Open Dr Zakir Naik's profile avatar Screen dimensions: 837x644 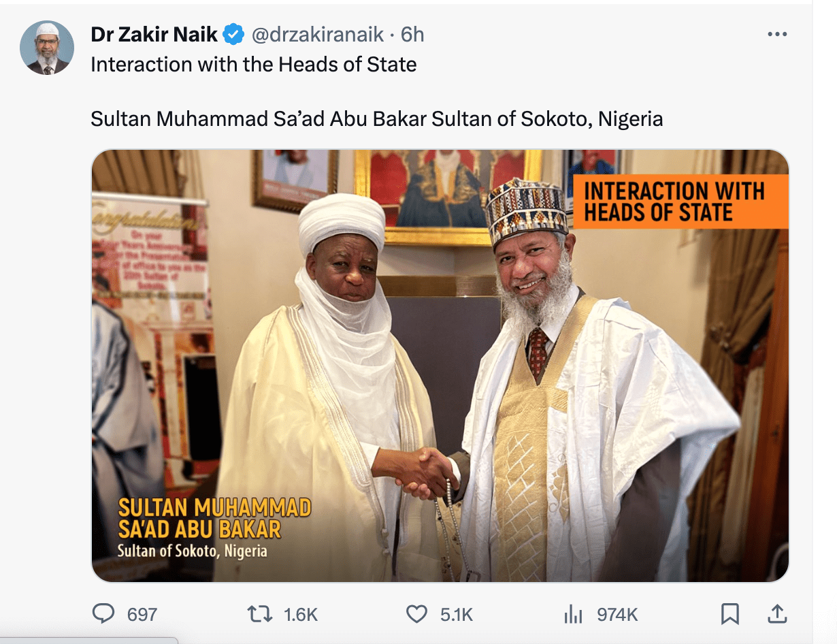tap(47, 48)
